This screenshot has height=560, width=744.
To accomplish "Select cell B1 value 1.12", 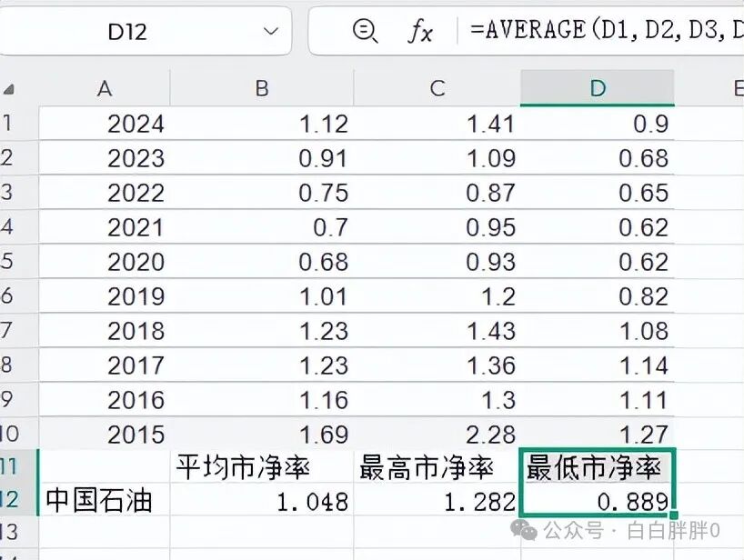I will click(x=262, y=124).
